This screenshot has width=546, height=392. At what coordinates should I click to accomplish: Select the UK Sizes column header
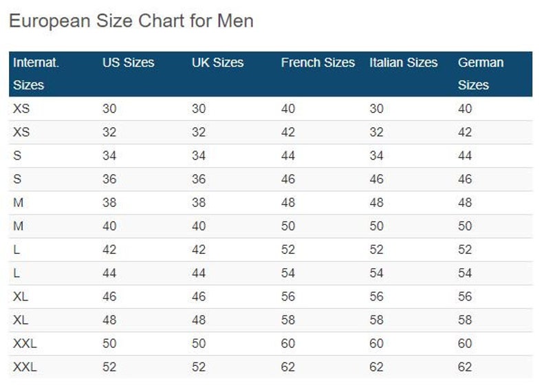click(217, 63)
